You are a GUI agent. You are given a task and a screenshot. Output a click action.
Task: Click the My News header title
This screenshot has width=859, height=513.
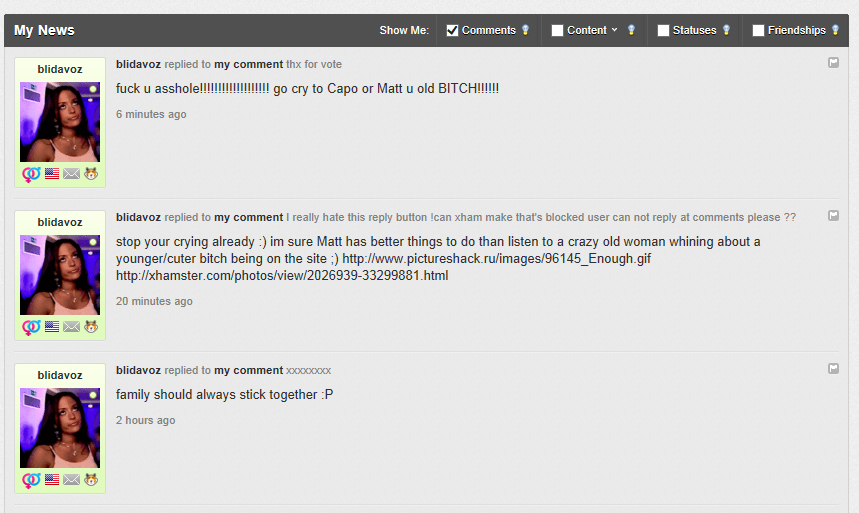44,30
